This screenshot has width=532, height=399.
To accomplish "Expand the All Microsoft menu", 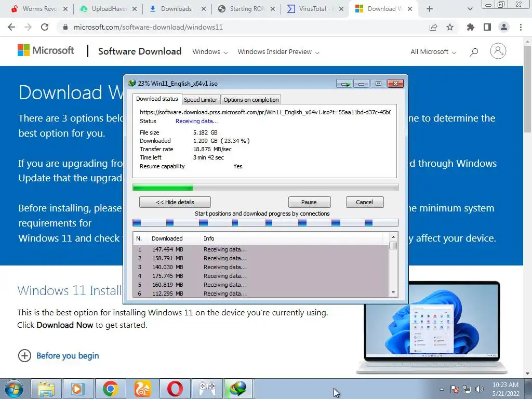I will [x=433, y=52].
